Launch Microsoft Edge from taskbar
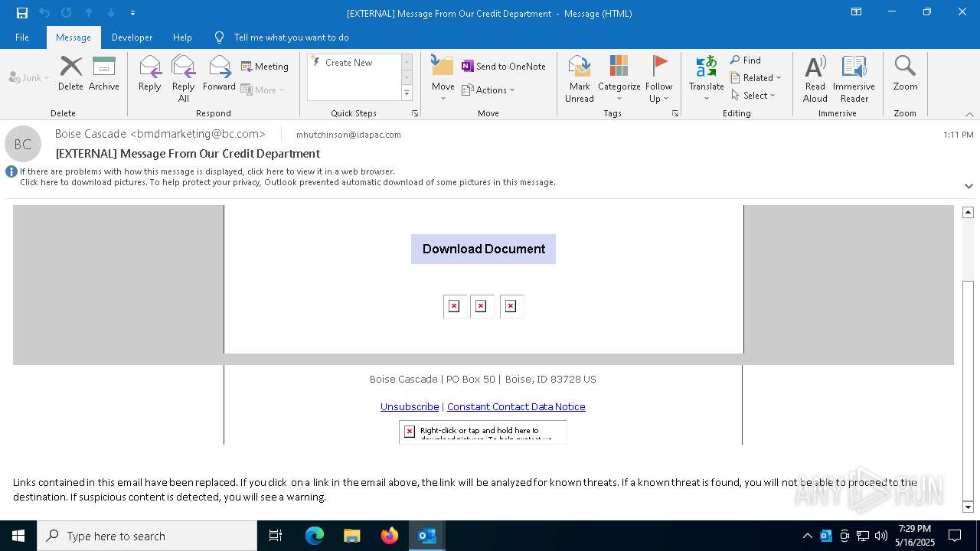The width and height of the screenshot is (980, 551). (315, 536)
